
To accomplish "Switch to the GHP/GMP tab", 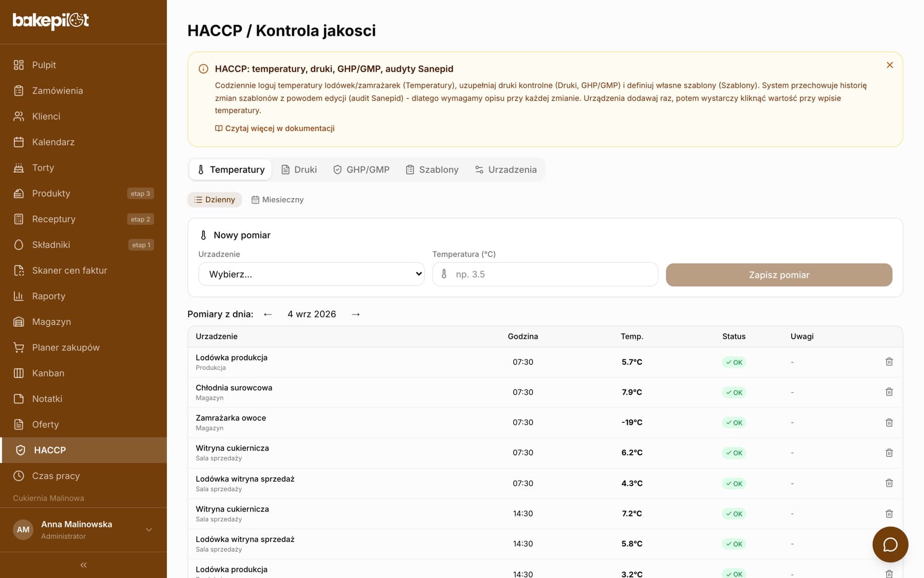I will pos(361,170).
